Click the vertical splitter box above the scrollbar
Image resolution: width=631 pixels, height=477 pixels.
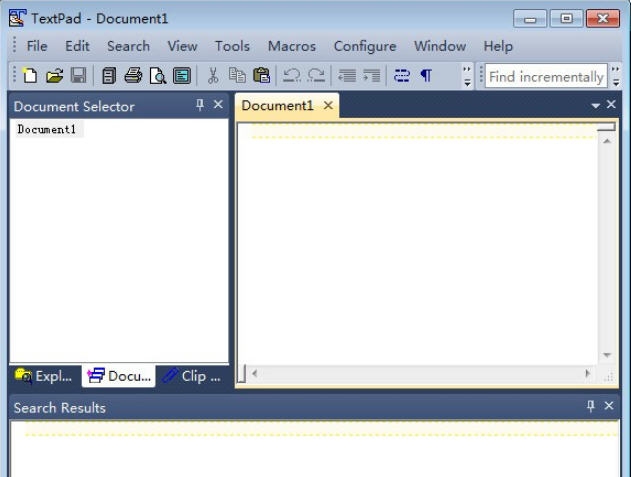(x=606, y=128)
